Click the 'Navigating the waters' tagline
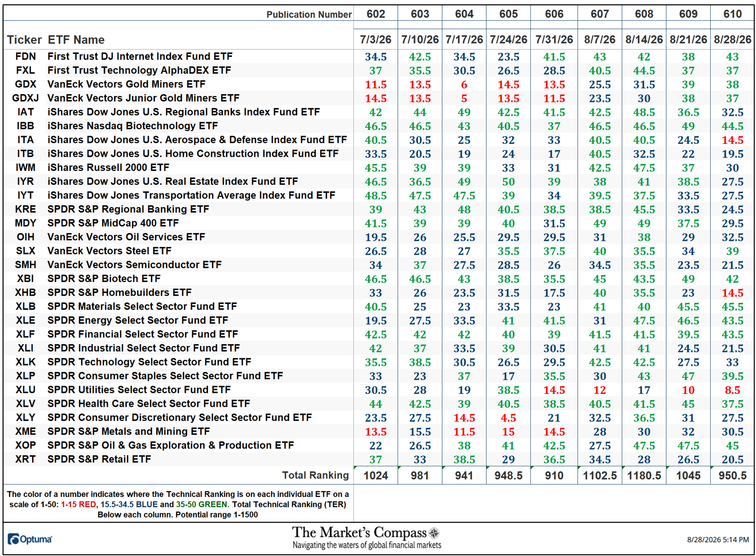This screenshot has width=756, height=556. 367,545
